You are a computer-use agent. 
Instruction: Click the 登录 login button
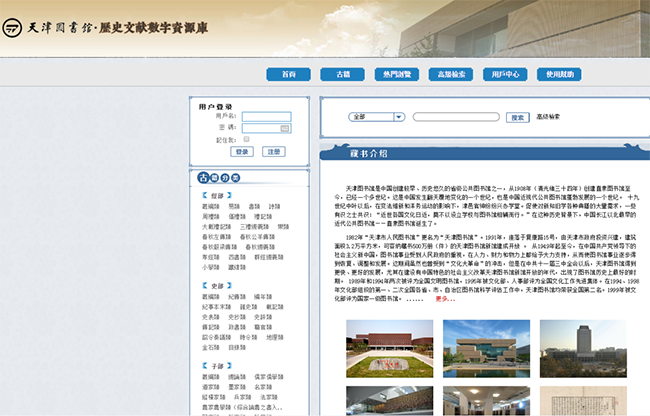point(242,152)
